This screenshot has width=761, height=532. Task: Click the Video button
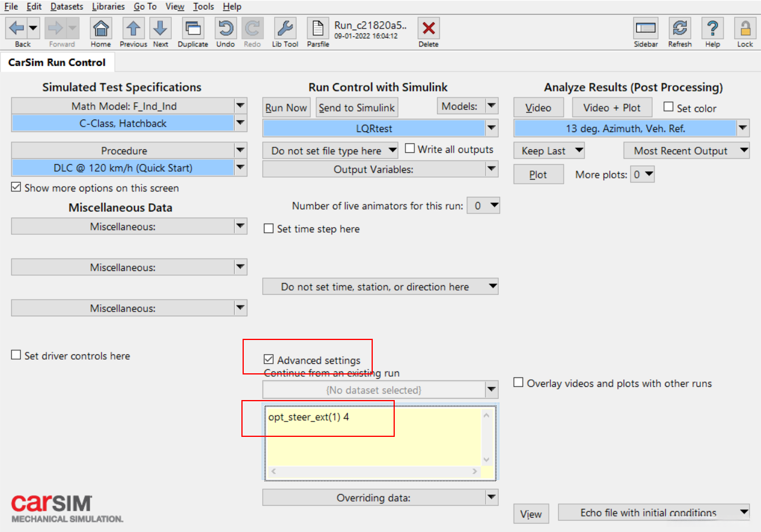[x=538, y=108]
